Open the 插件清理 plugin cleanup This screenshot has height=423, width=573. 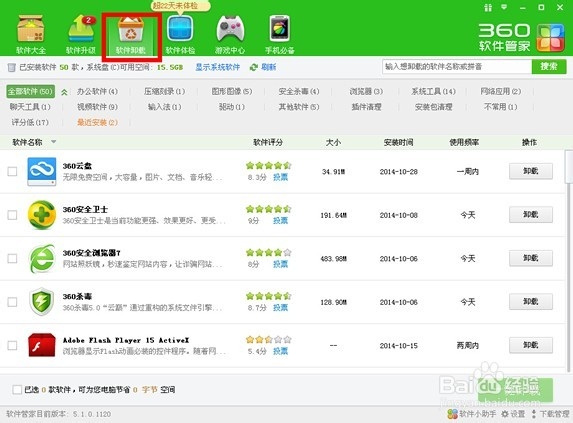(366, 107)
